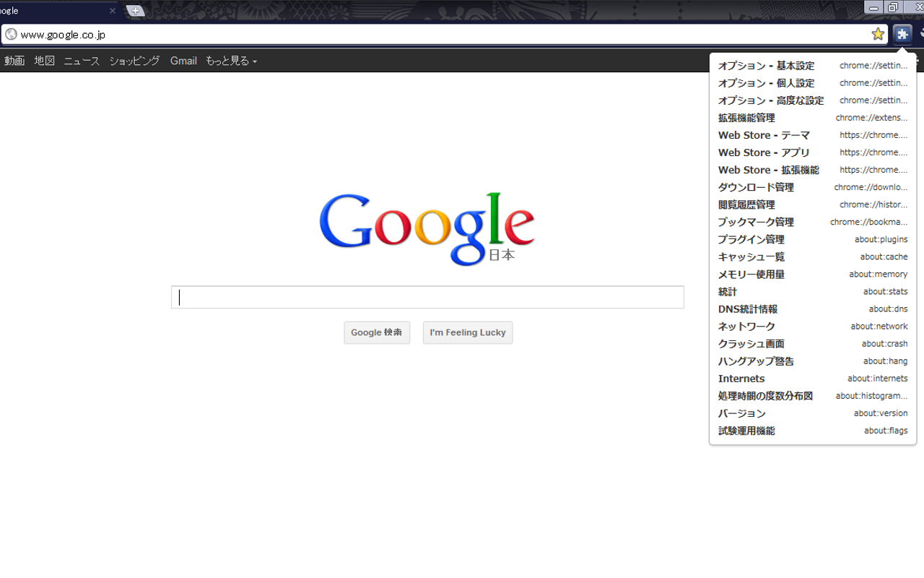This screenshot has width=924, height=578.
Task: Click the I'm Feeling Lucky button
Action: tap(468, 332)
